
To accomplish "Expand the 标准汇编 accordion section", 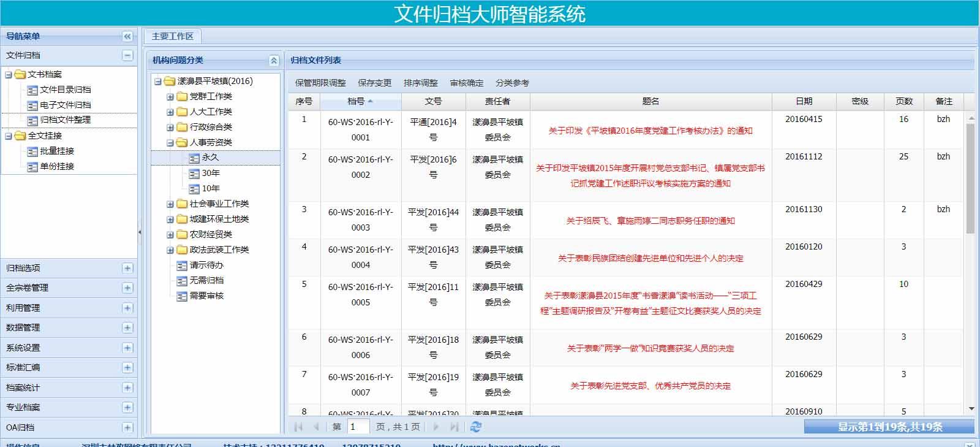I will (x=127, y=367).
